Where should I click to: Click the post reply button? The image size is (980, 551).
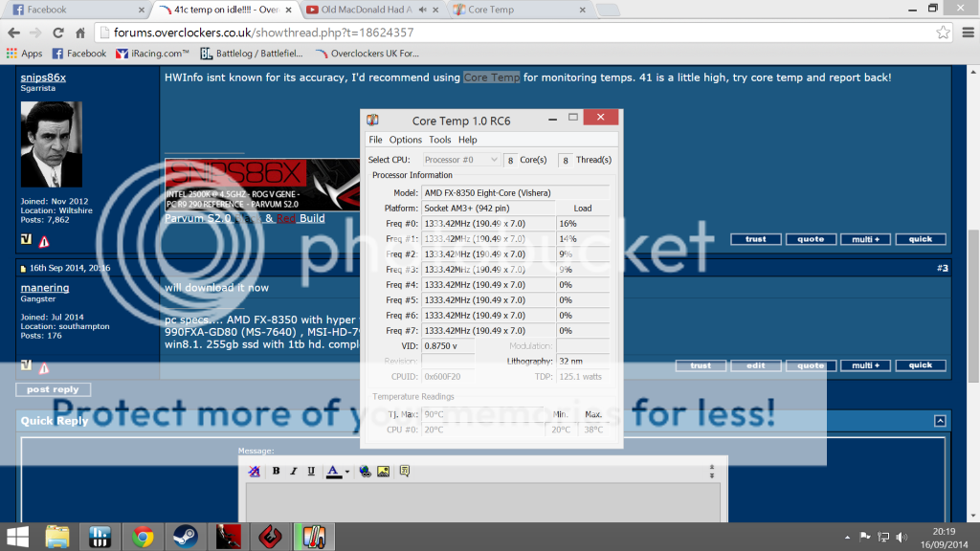[54, 389]
